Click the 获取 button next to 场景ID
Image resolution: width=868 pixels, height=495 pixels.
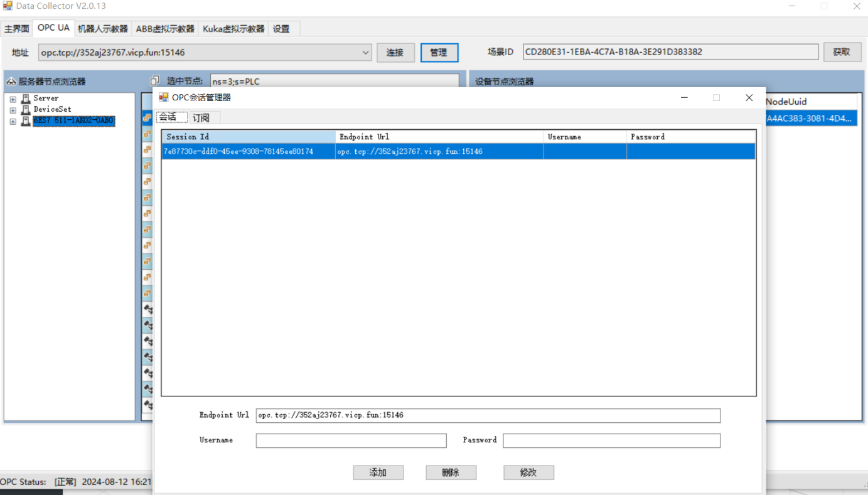[x=842, y=52]
